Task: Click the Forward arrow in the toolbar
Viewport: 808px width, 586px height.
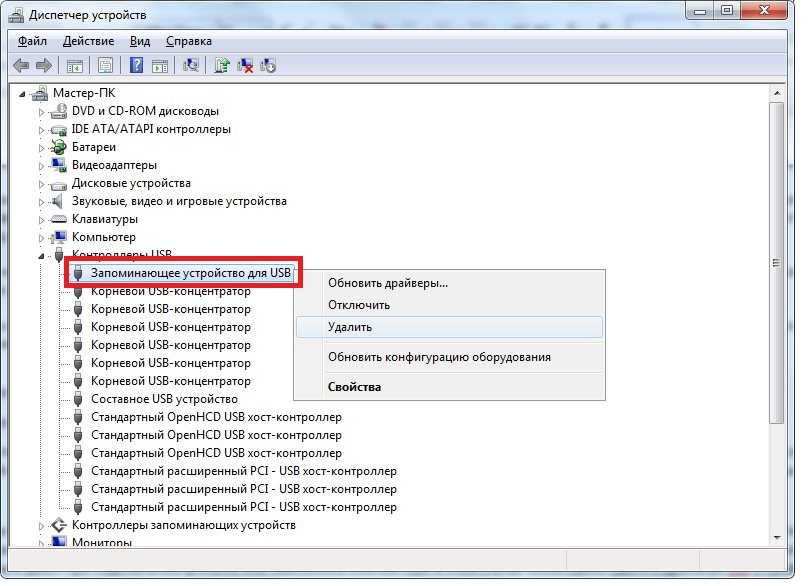Action: (44, 65)
